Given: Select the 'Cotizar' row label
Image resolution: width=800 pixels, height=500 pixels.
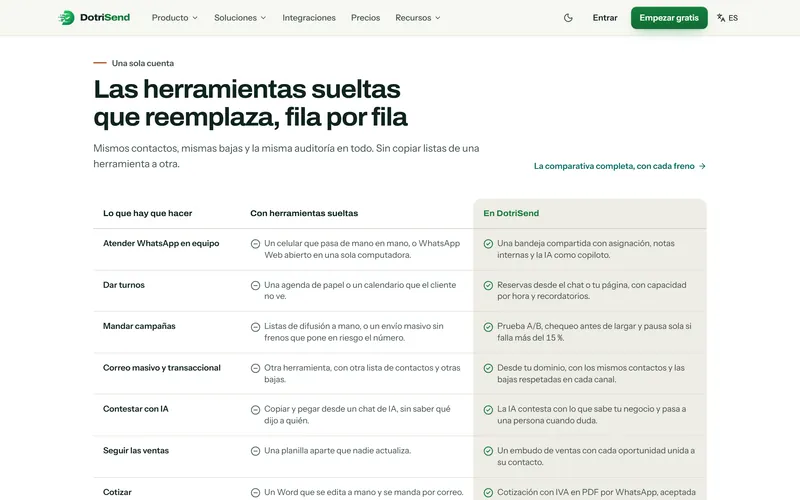Looking at the screenshot, I should pos(117,492).
